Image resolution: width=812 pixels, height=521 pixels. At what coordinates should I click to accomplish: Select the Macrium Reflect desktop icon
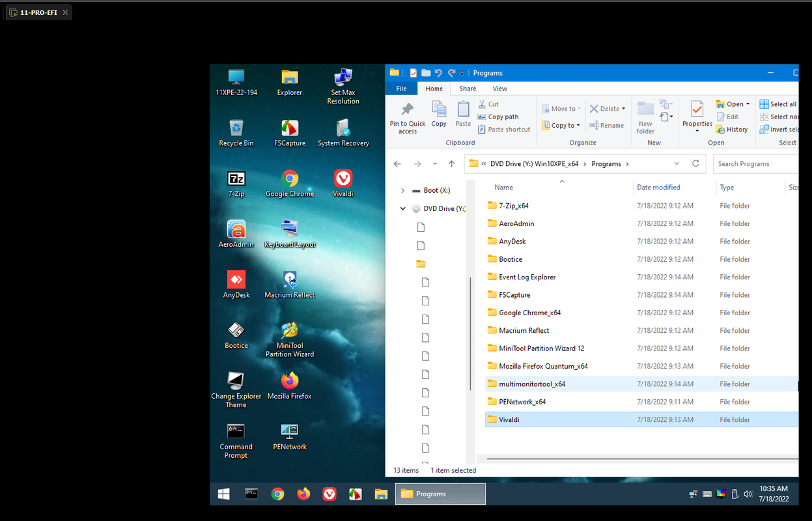tap(290, 285)
